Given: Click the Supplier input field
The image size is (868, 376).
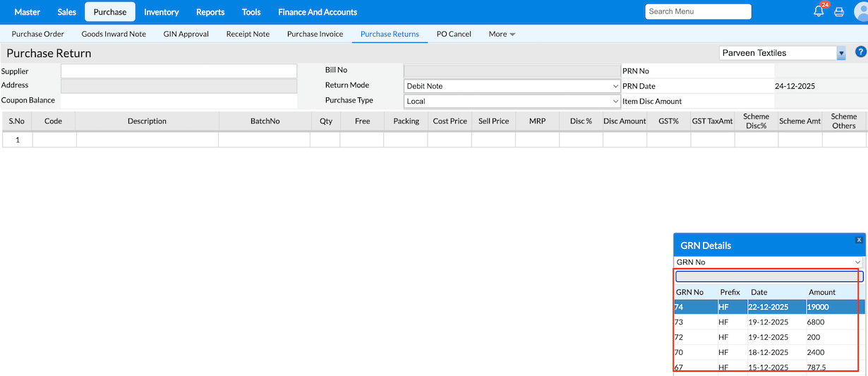Looking at the screenshot, I should click(x=179, y=71).
